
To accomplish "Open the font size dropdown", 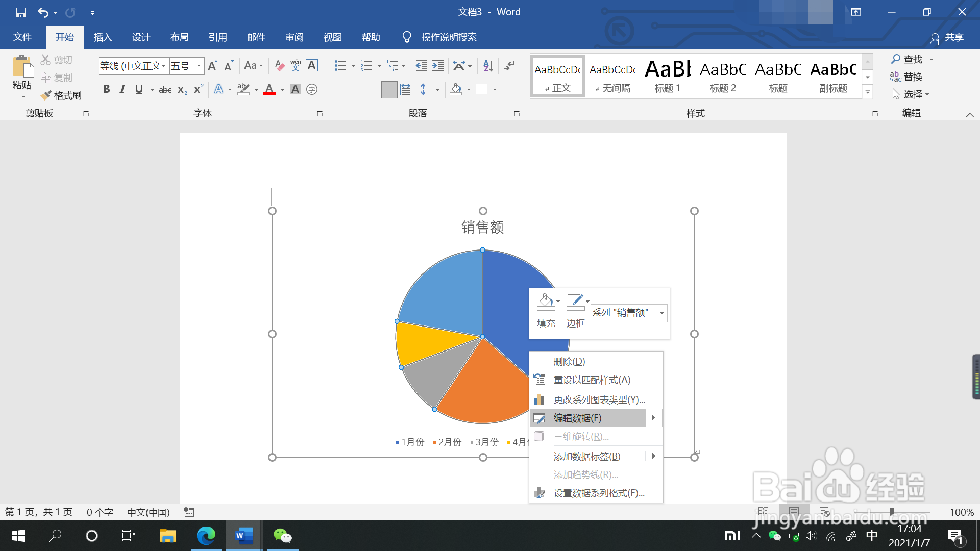I will [199, 66].
